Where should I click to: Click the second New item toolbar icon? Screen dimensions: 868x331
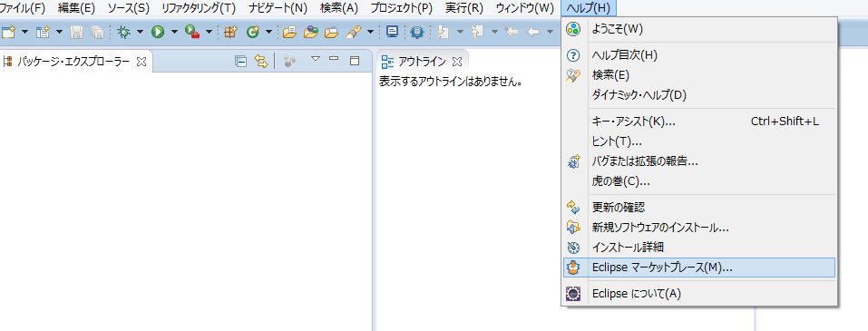(43, 32)
